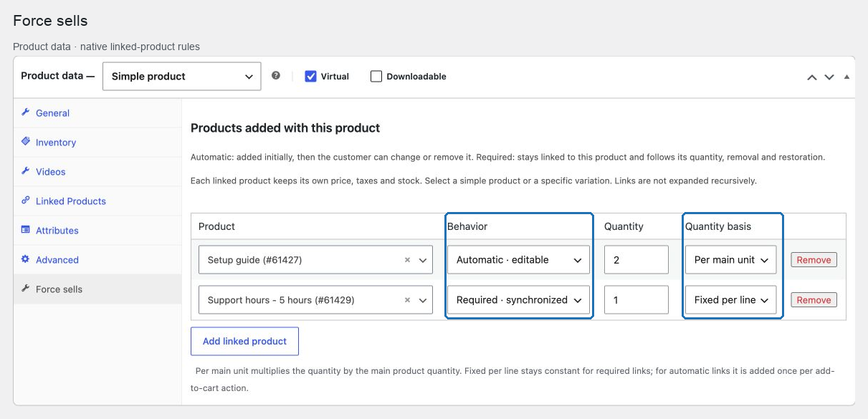
Task: Switch to the Inventory tab
Action: [x=97, y=143]
